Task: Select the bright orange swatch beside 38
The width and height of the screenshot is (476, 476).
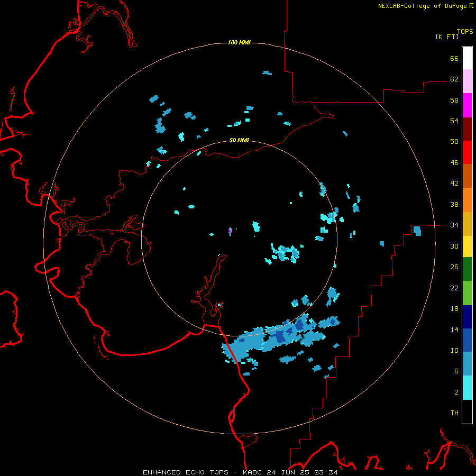Action: click(467, 200)
